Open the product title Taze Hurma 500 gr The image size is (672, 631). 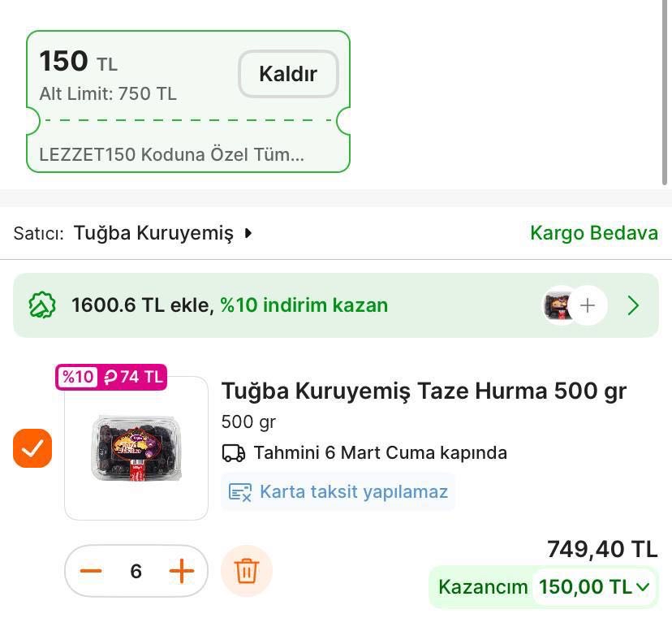424,391
